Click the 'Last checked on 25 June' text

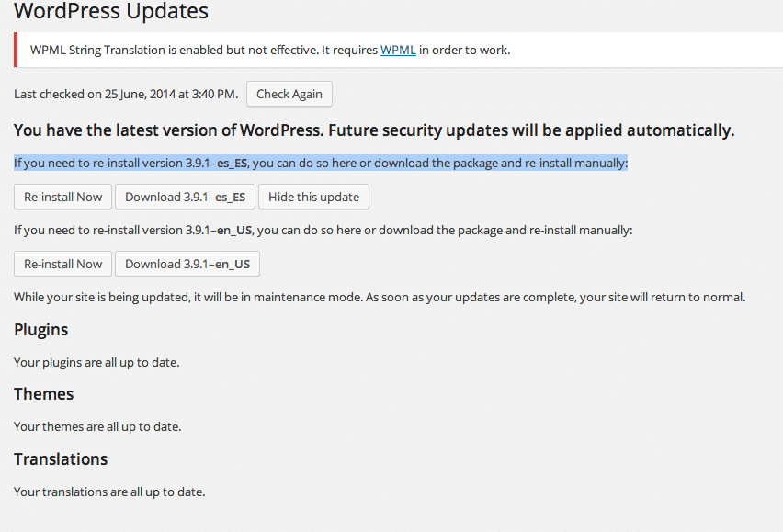click(x=126, y=94)
